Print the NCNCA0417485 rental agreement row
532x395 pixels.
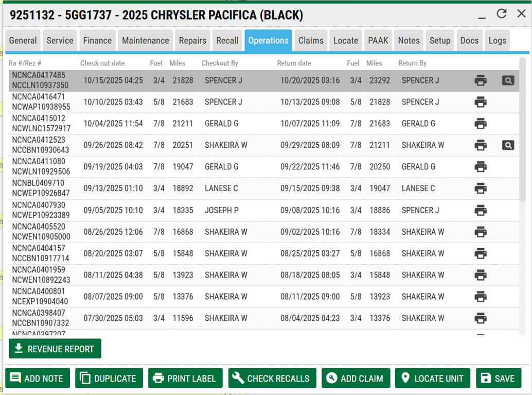click(481, 80)
